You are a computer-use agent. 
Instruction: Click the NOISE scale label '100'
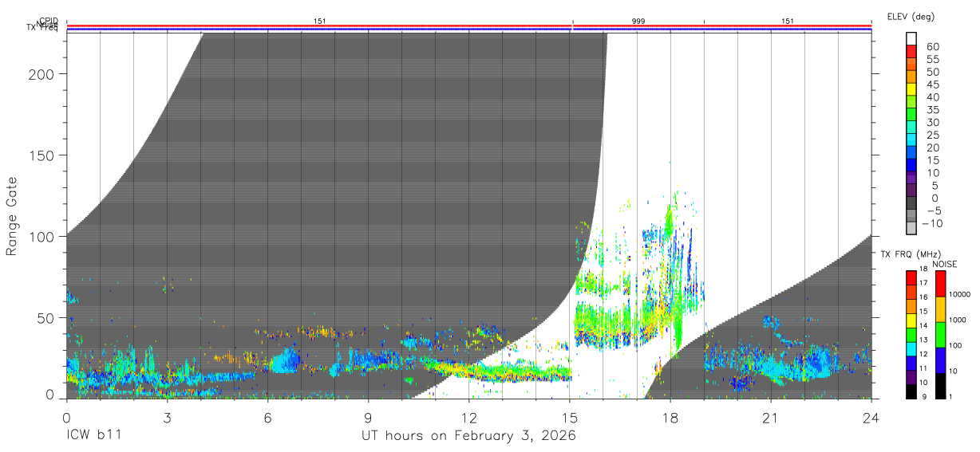(956, 345)
